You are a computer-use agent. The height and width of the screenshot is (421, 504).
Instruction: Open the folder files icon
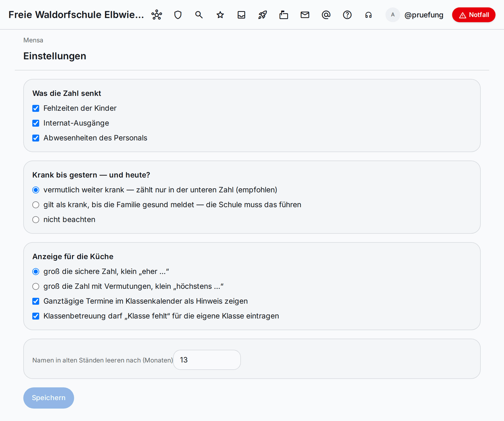(x=284, y=15)
